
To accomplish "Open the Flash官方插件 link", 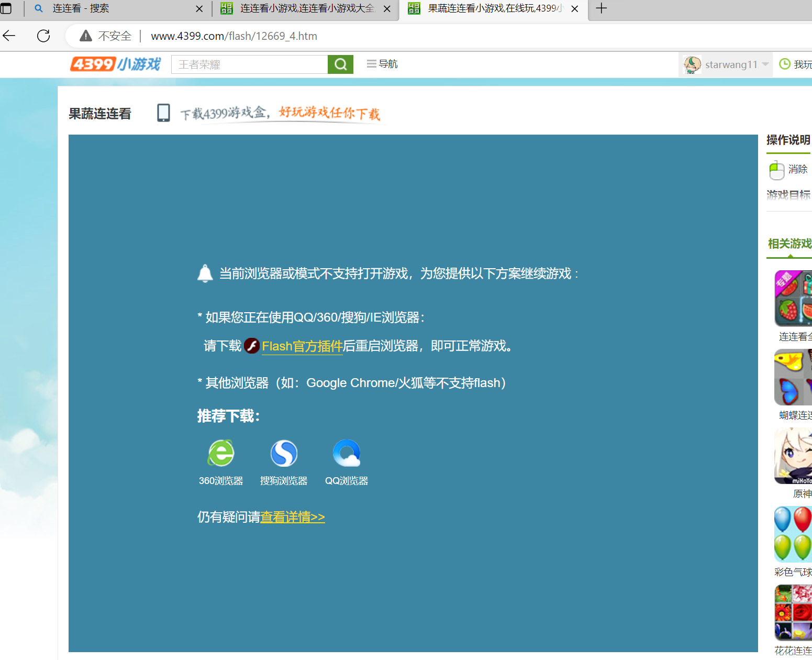I will click(302, 346).
